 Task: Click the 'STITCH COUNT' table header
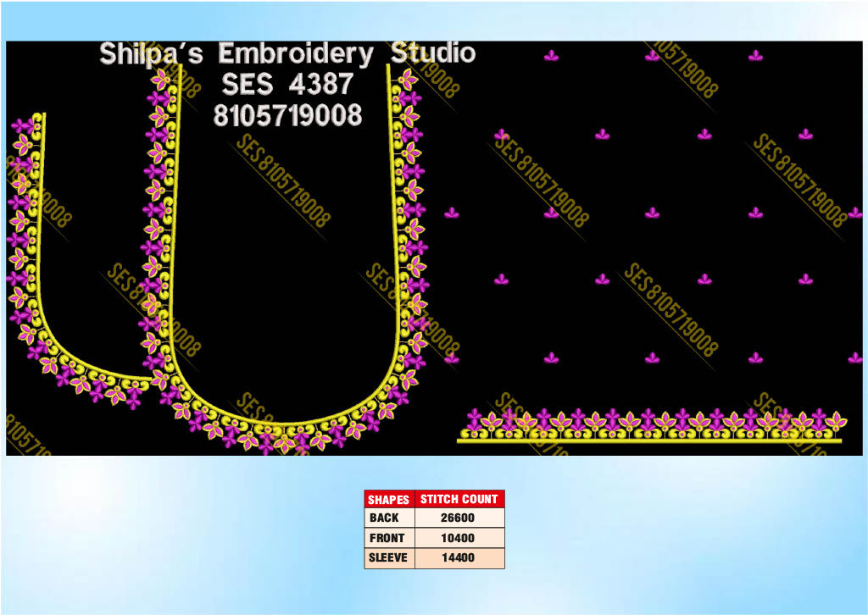coord(459,500)
